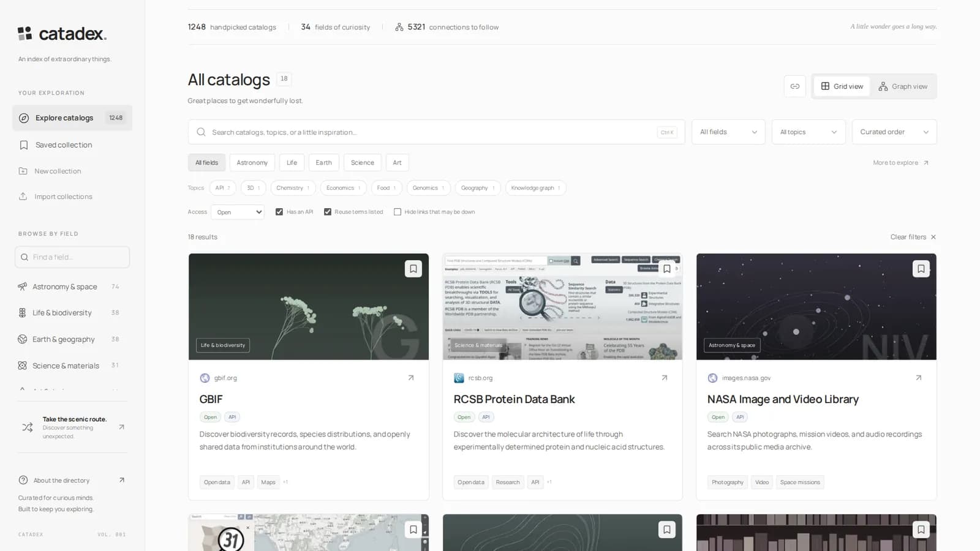The height and width of the screenshot is (551, 980).
Task: Enable Hide links that may be down
Action: (398, 212)
